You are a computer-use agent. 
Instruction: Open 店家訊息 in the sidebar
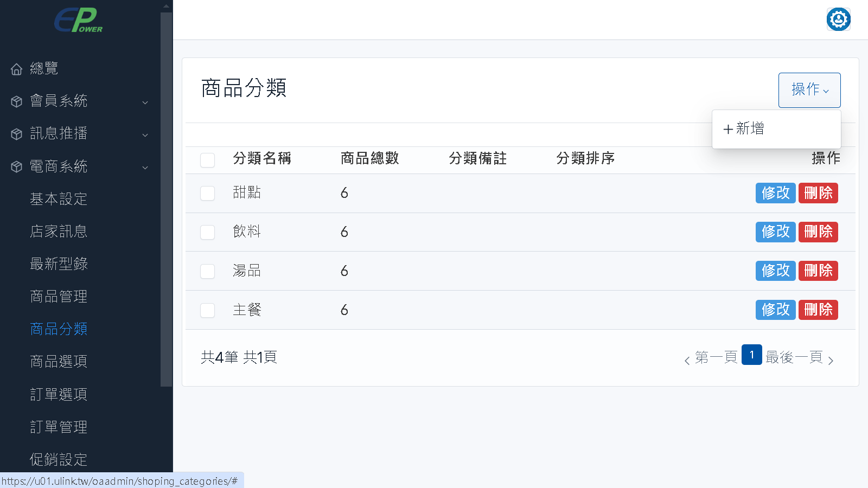(x=59, y=232)
